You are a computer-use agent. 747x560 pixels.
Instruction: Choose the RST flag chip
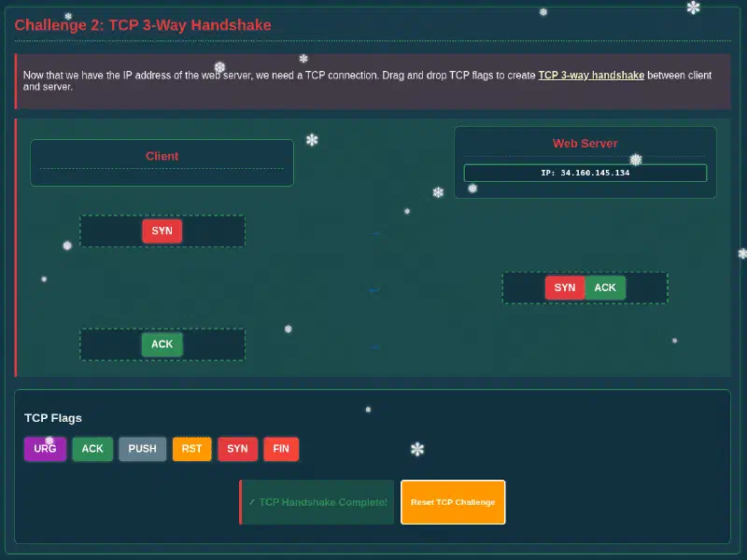click(191, 449)
